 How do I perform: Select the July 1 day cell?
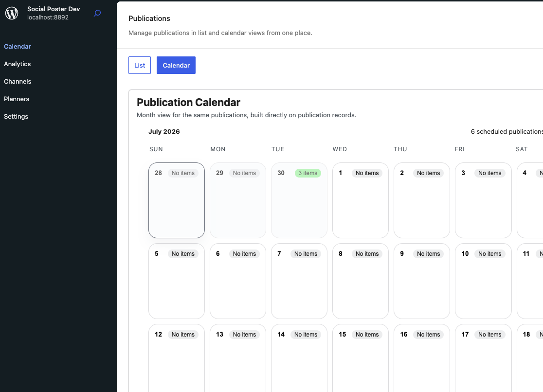[x=361, y=200]
